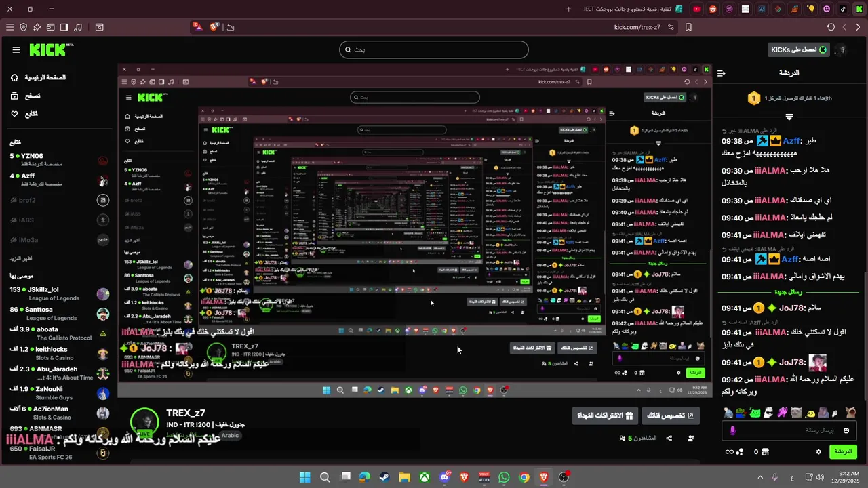Open Santtosa League of Legends channel

[x=58, y=314]
